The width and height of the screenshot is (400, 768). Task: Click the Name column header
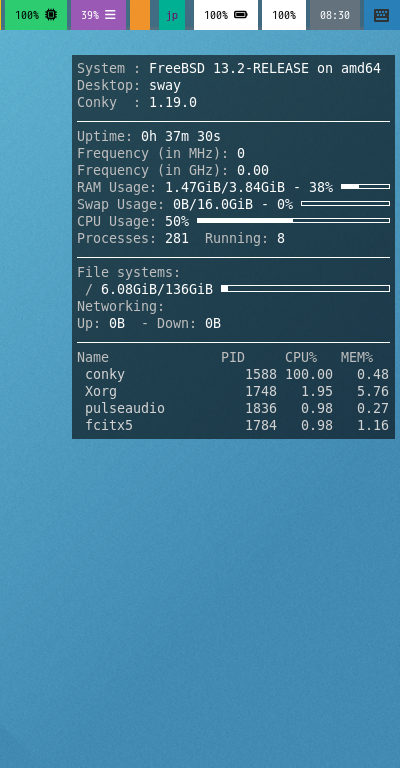point(93,358)
